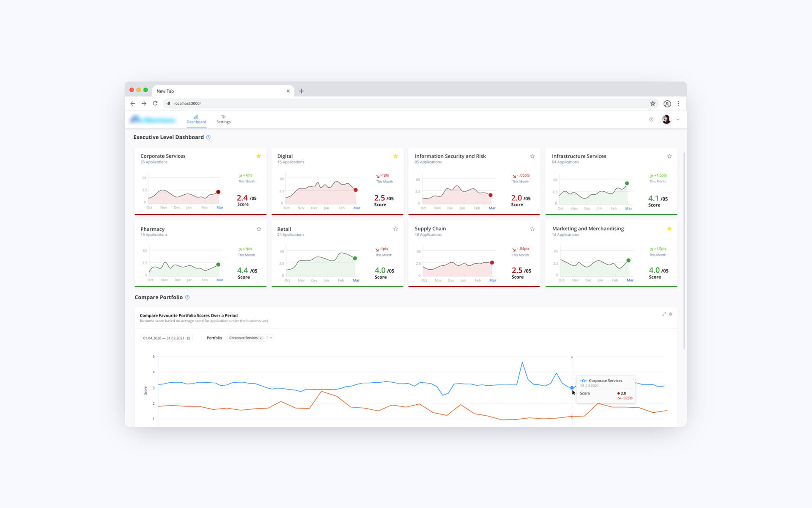Click calendar icon in date range field
The image size is (812, 508).
[x=189, y=338]
